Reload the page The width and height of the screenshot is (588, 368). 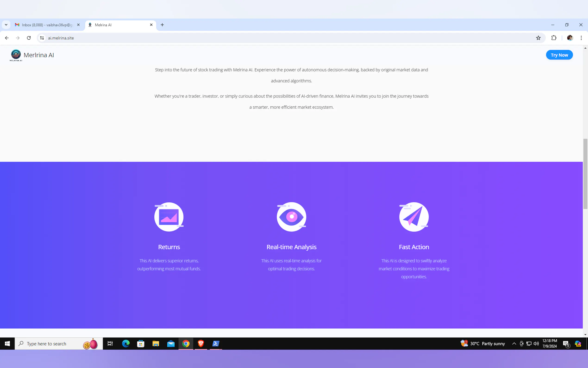(x=29, y=38)
